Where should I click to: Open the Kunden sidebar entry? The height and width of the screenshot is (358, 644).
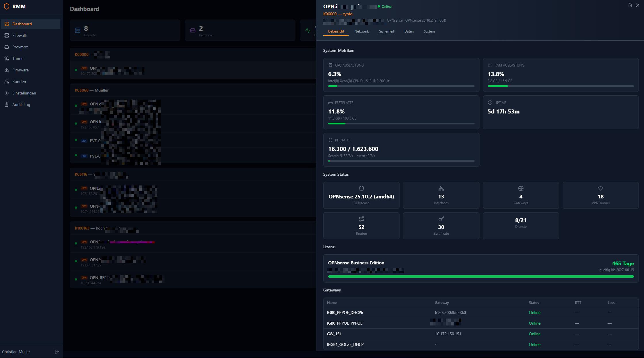(30, 82)
